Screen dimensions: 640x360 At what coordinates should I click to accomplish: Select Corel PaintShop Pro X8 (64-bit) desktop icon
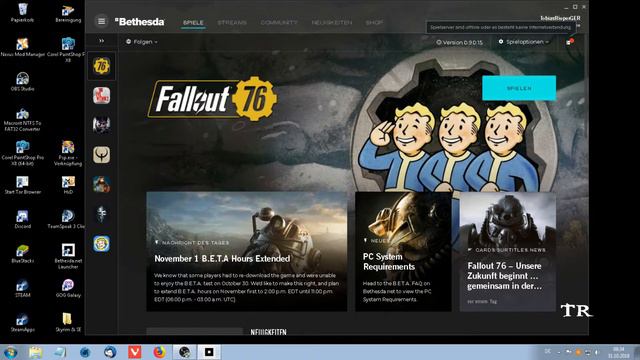[x=22, y=153]
